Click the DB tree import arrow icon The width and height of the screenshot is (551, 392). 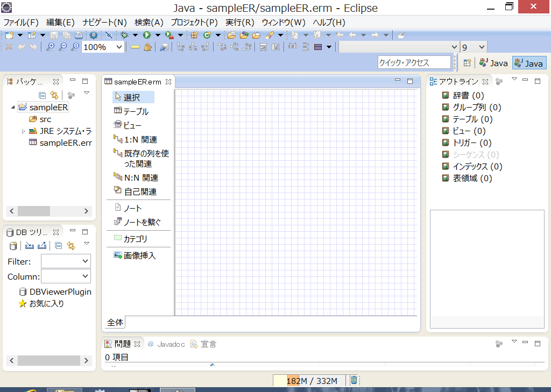point(29,246)
